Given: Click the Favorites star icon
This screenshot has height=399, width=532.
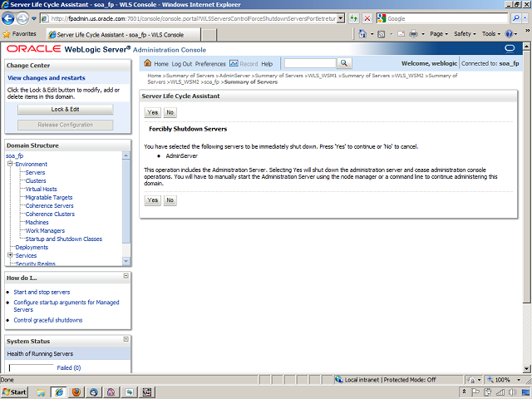Looking at the screenshot, I should click(x=7, y=34).
